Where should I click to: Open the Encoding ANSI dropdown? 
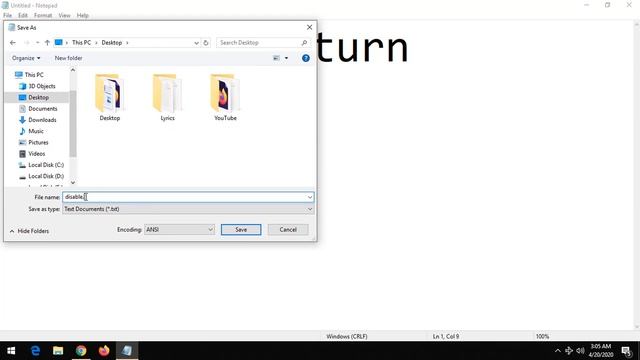click(x=179, y=229)
